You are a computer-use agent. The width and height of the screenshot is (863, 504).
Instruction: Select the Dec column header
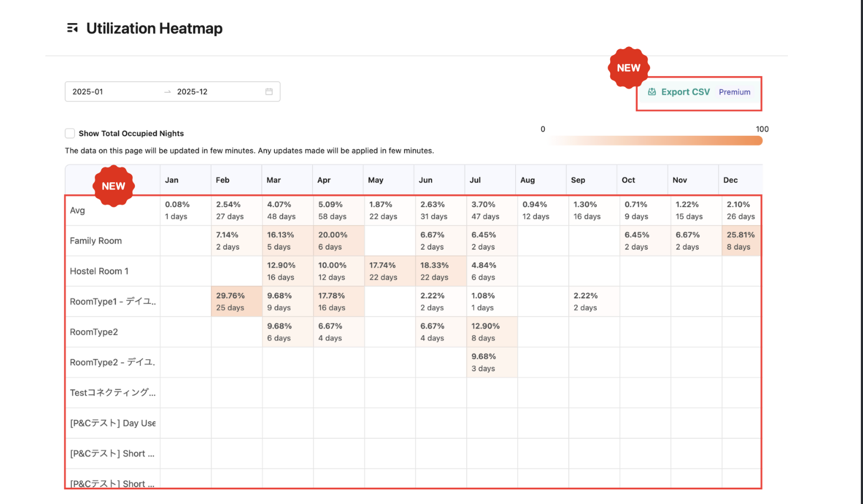tap(741, 180)
